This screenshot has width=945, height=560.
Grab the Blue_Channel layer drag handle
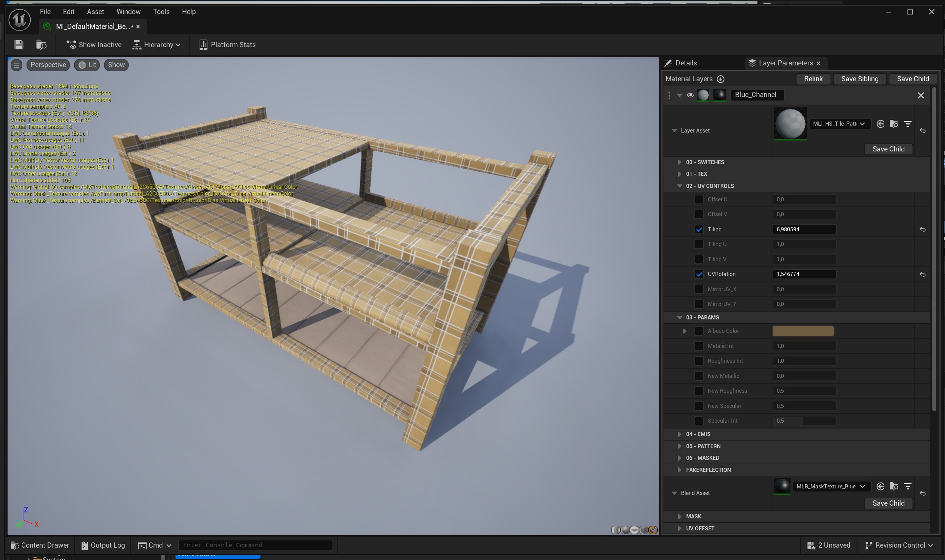669,95
